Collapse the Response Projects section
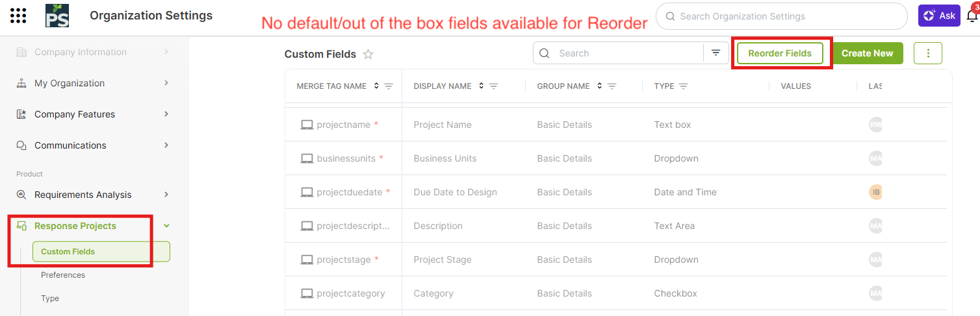Screen dimensions: 980x316 (x=166, y=226)
